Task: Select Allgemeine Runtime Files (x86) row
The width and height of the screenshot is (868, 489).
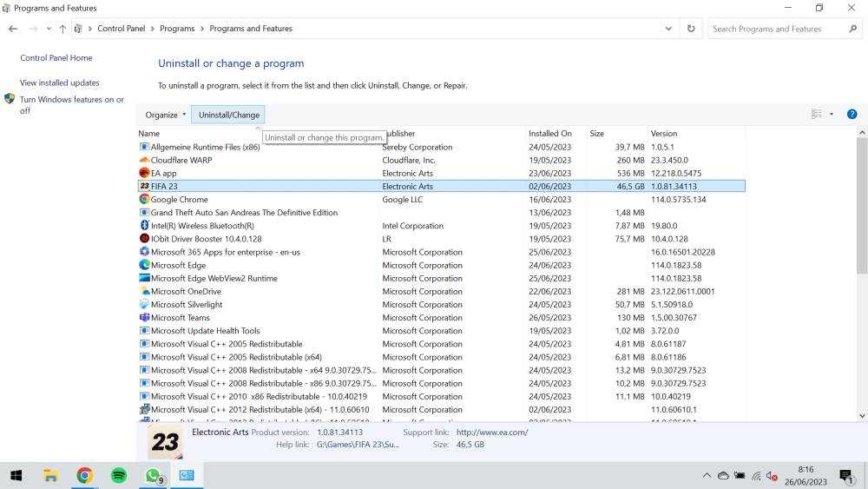Action: [x=441, y=147]
